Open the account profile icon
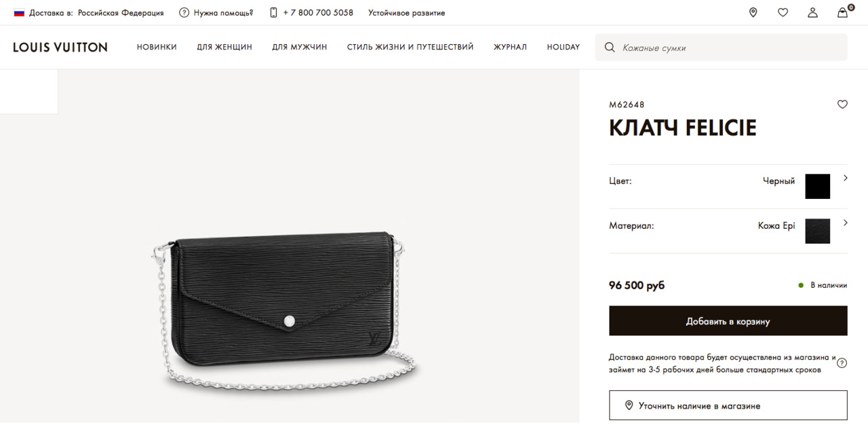The image size is (868, 427). click(x=812, y=12)
